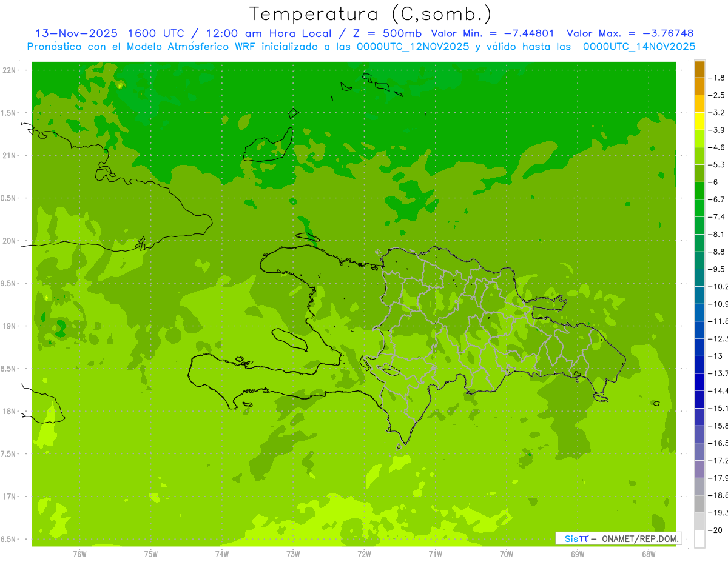Image resolution: width=728 pixels, height=562 pixels.
Task: Click the '76W' longitude axis label
Action: tap(80, 554)
